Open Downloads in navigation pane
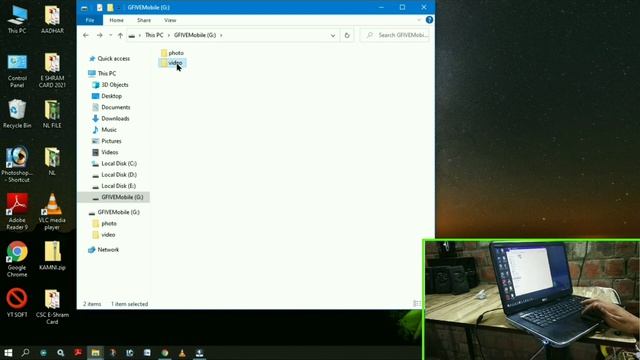Viewport: 640px width, 360px height. [111, 119]
